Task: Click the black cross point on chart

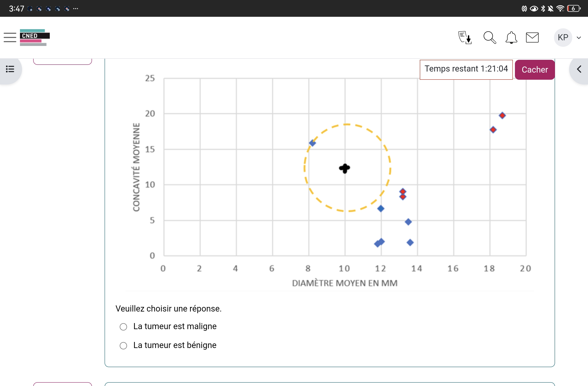Action: [x=345, y=168]
